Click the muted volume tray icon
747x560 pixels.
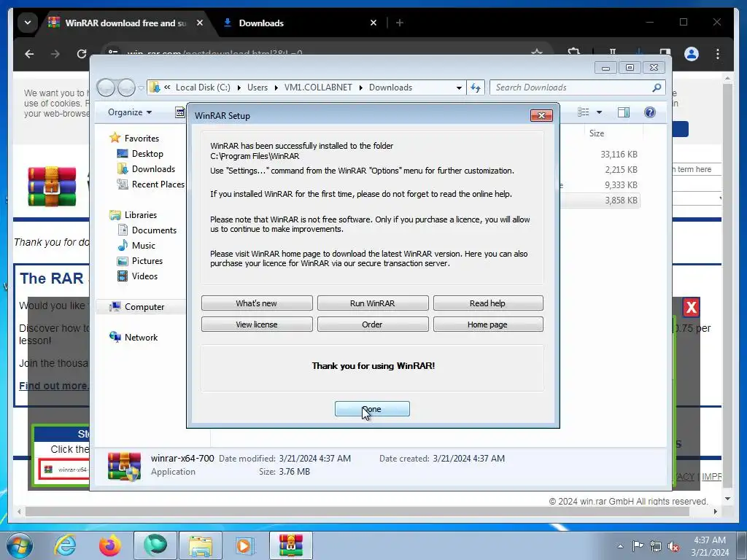click(673, 546)
